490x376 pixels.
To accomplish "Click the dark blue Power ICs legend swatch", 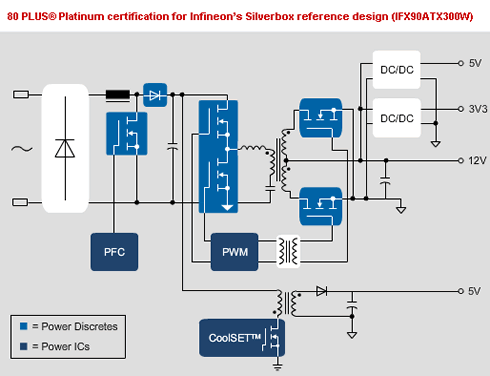I will [x=24, y=346].
